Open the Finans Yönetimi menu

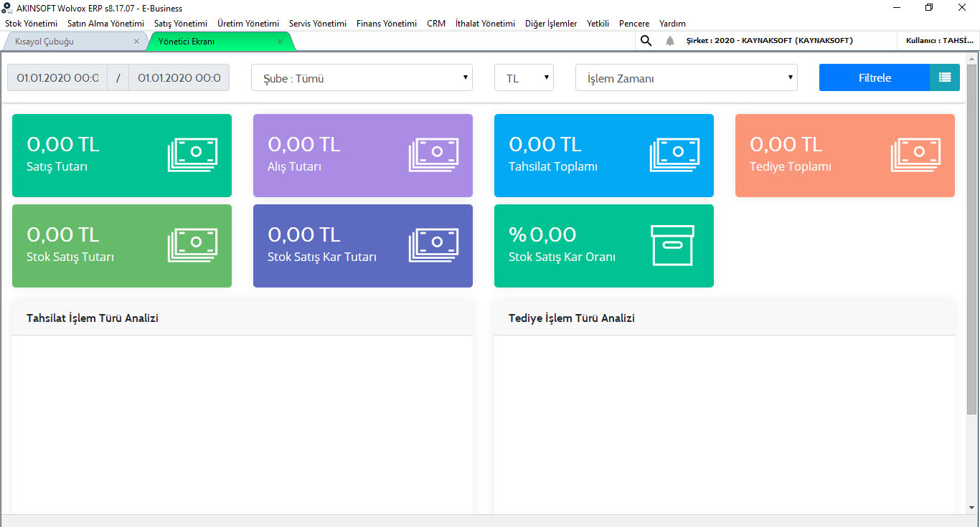click(386, 24)
